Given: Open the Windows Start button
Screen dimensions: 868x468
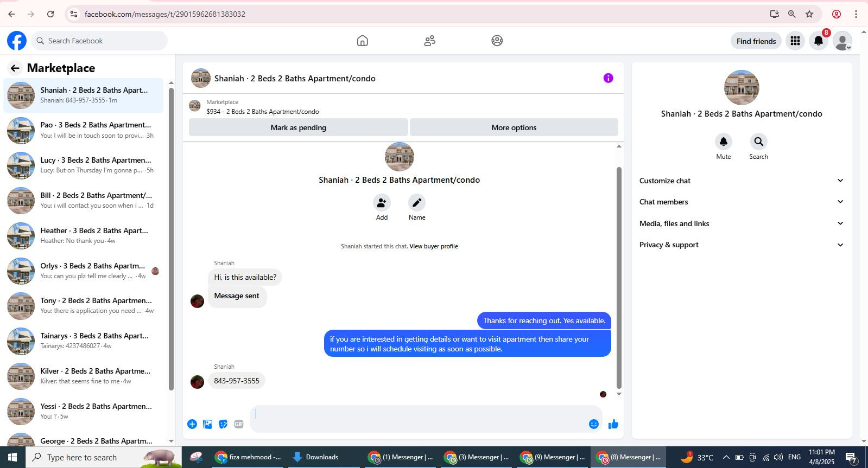Looking at the screenshot, I should 12,457.
